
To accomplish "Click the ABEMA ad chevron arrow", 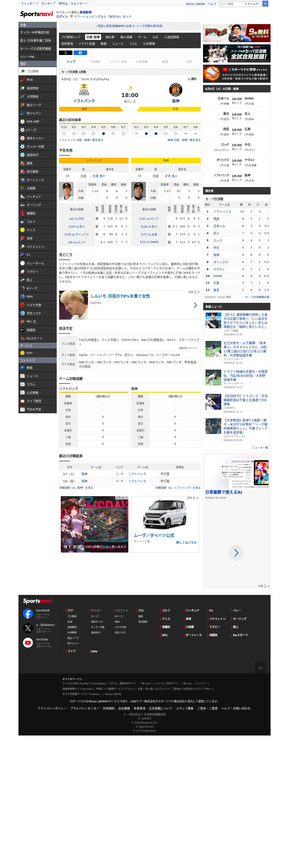I will [x=195, y=305].
